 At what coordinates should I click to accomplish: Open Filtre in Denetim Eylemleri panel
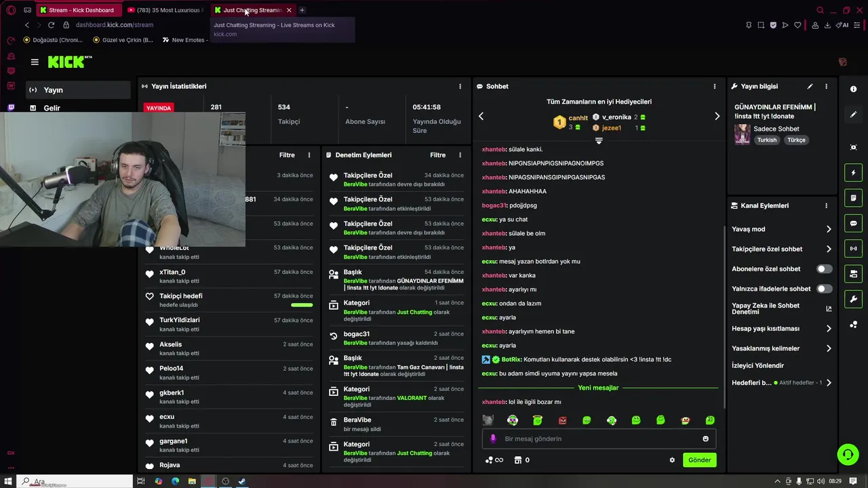click(x=437, y=155)
